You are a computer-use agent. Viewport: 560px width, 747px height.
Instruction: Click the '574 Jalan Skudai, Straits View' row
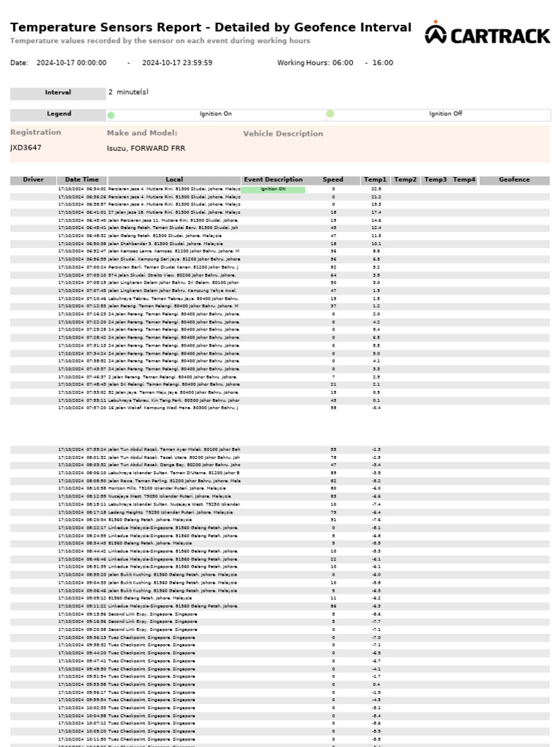280,275
